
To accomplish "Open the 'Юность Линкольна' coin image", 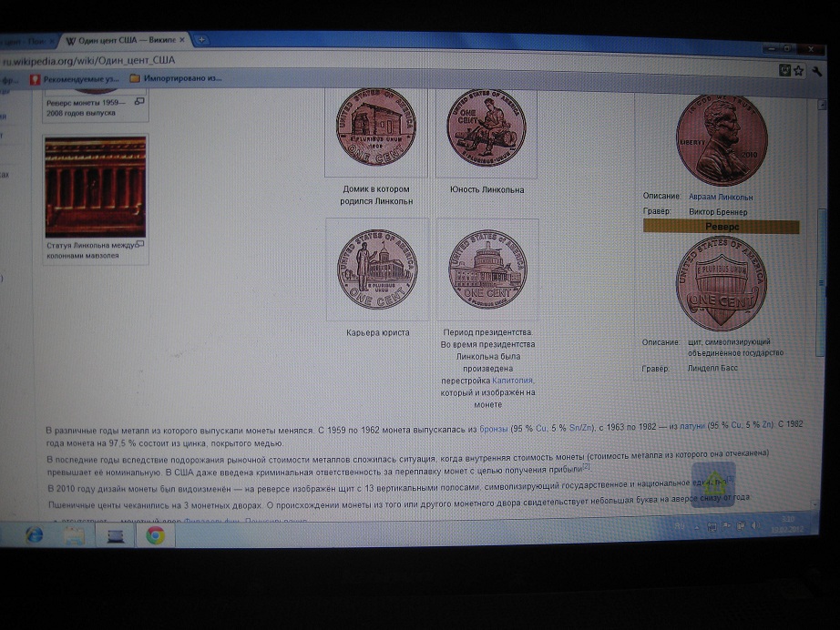I will [x=487, y=127].
